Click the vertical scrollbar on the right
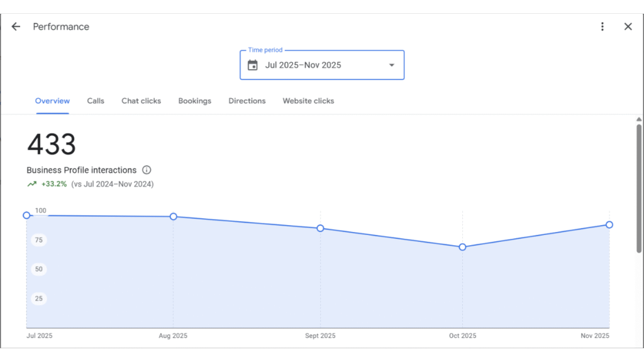This screenshot has width=644, height=362. point(639,189)
